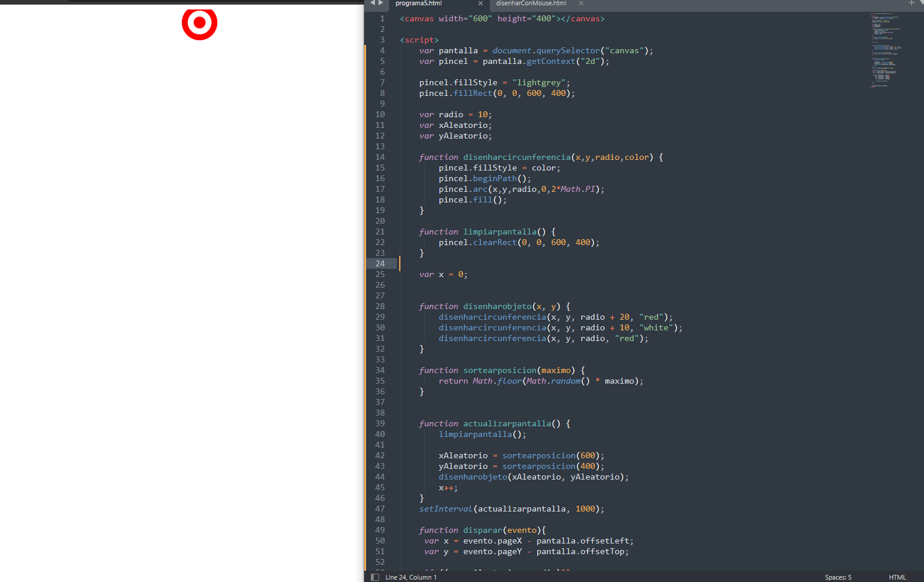
Task: Click the 'evento.pageY - pantalla.offsetTop' line
Action: (x=527, y=551)
